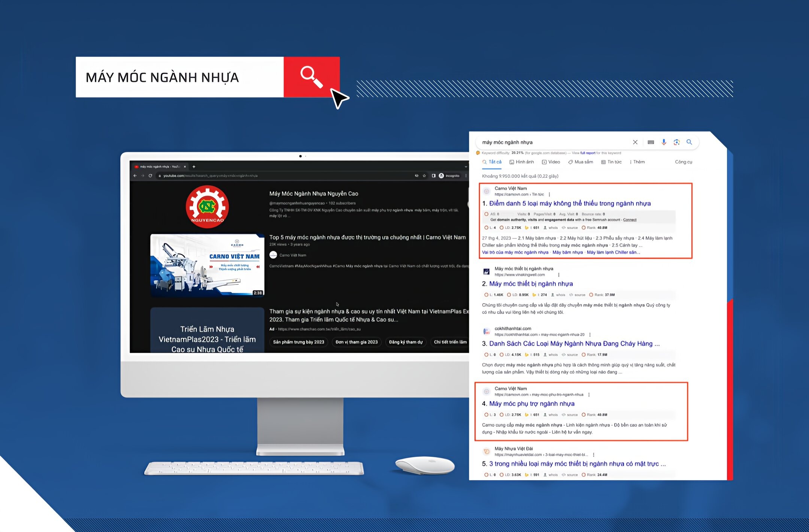Expand the Thêm menu
809x532 pixels.
(x=637, y=162)
